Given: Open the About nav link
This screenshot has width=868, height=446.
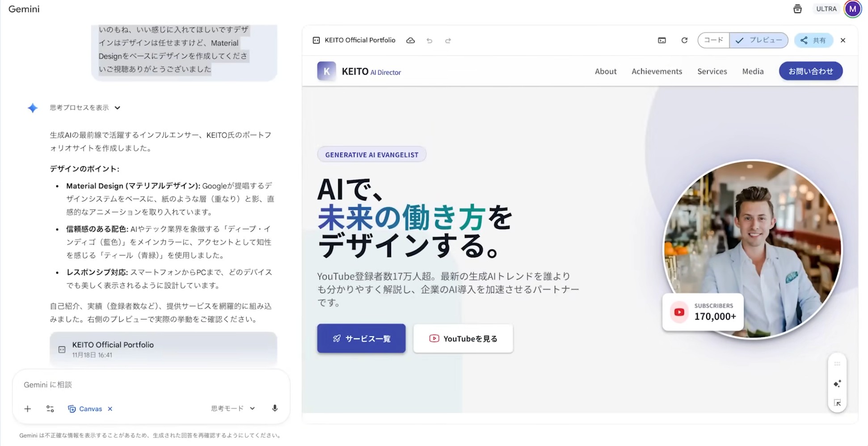Looking at the screenshot, I should [x=606, y=71].
